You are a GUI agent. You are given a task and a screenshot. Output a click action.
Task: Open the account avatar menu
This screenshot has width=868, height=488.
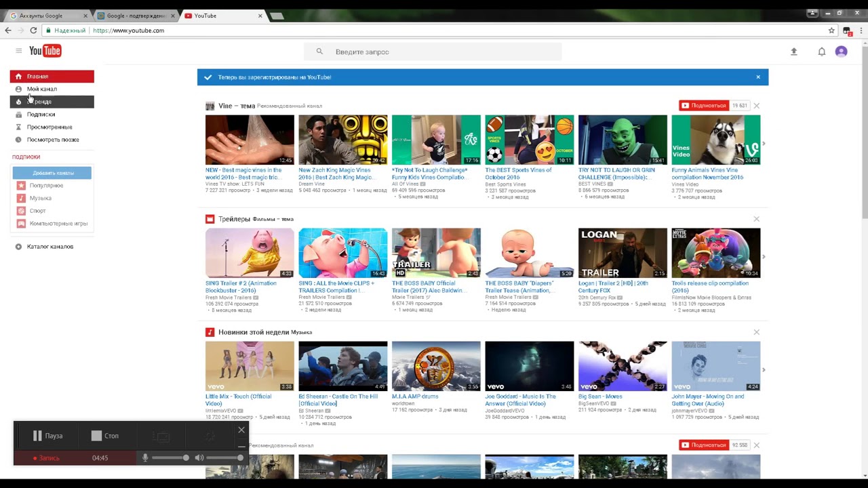[842, 52]
